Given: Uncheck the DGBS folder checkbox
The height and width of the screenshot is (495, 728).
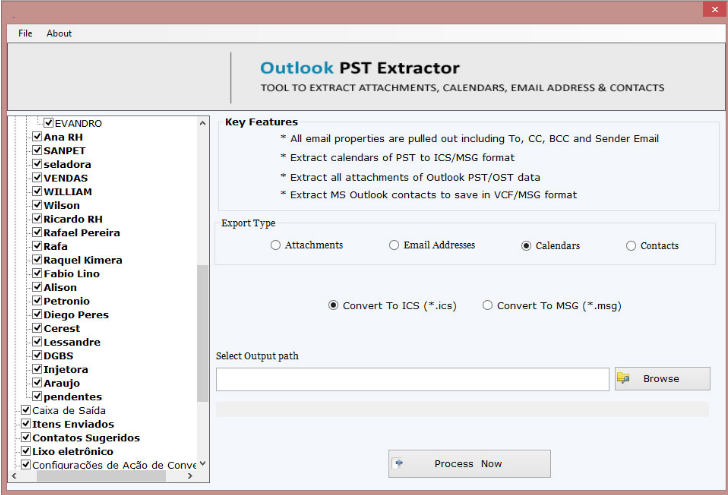Looking at the screenshot, I should [x=37, y=355].
